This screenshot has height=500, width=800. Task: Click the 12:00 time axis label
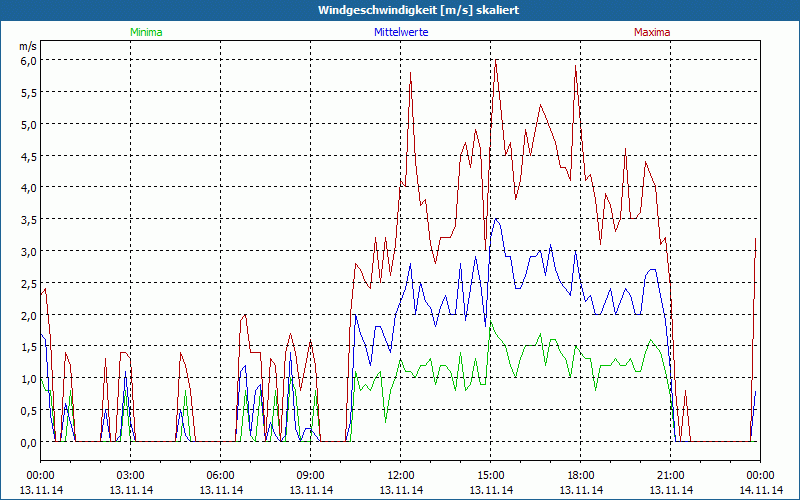pos(401,476)
